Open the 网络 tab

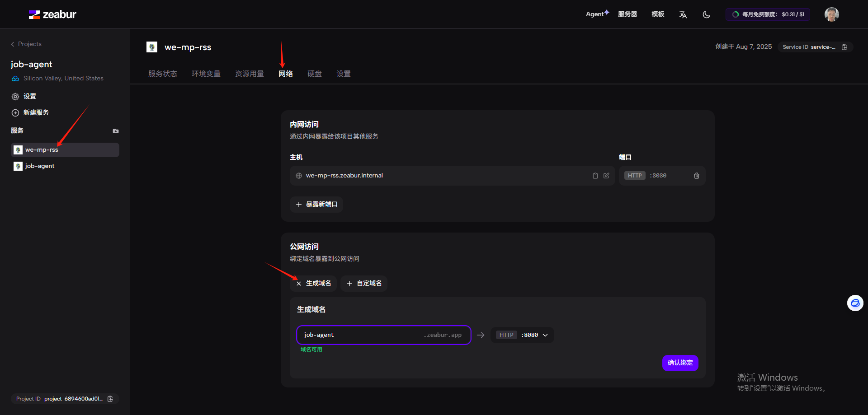tap(286, 74)
